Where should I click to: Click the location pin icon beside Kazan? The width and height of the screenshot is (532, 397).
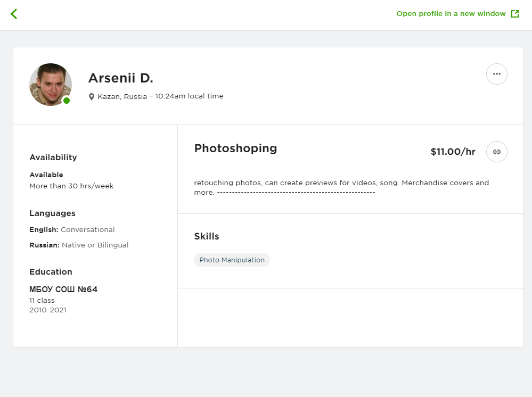(91, 97)
